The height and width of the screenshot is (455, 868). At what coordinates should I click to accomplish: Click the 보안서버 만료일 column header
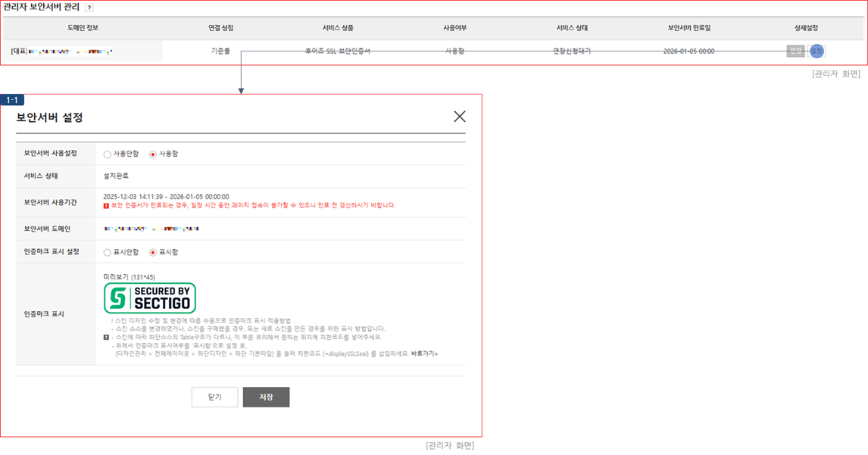coord(688,28)
